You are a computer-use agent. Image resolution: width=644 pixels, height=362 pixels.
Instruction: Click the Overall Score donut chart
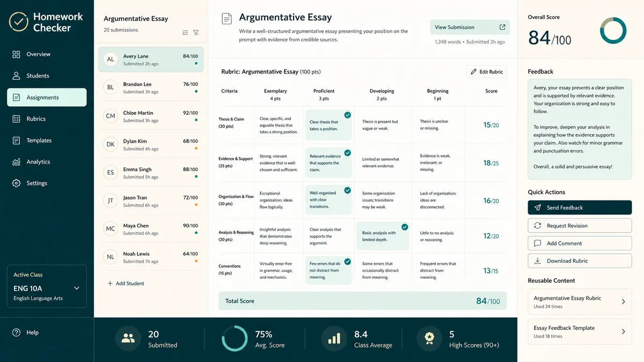[x=613, y=31]
